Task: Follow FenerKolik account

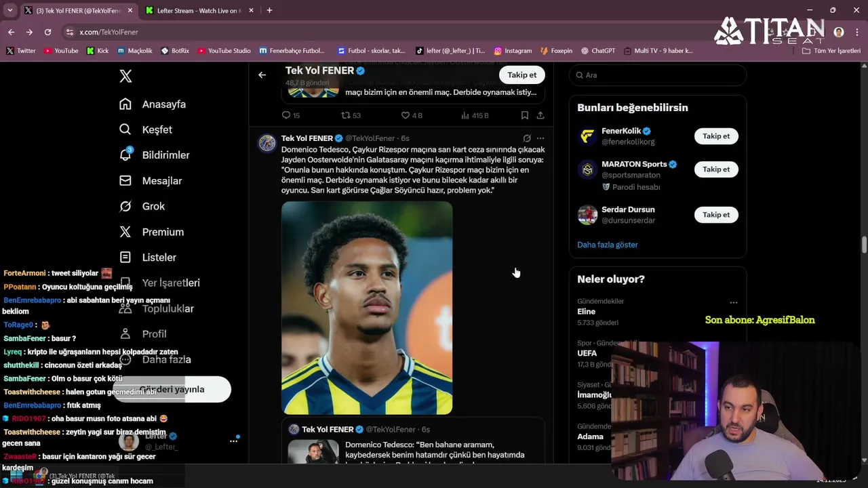Action: [716, 136]
